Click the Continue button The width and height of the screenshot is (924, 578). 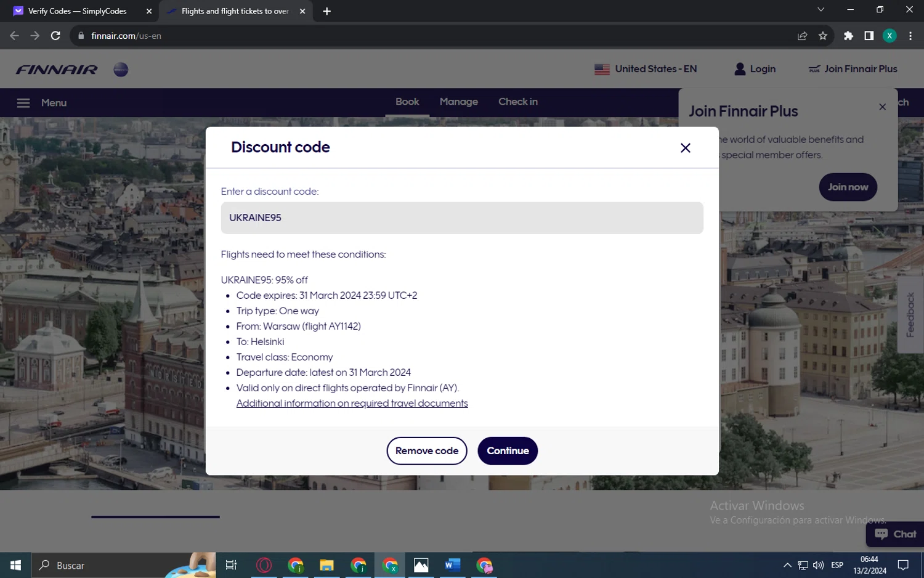[508, 450]
